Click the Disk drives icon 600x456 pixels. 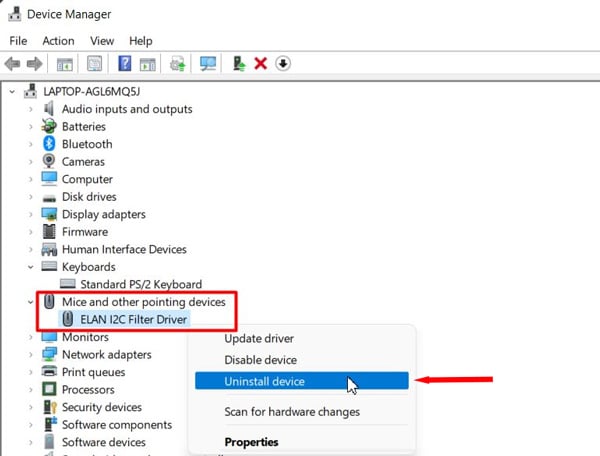pos(49,198)
